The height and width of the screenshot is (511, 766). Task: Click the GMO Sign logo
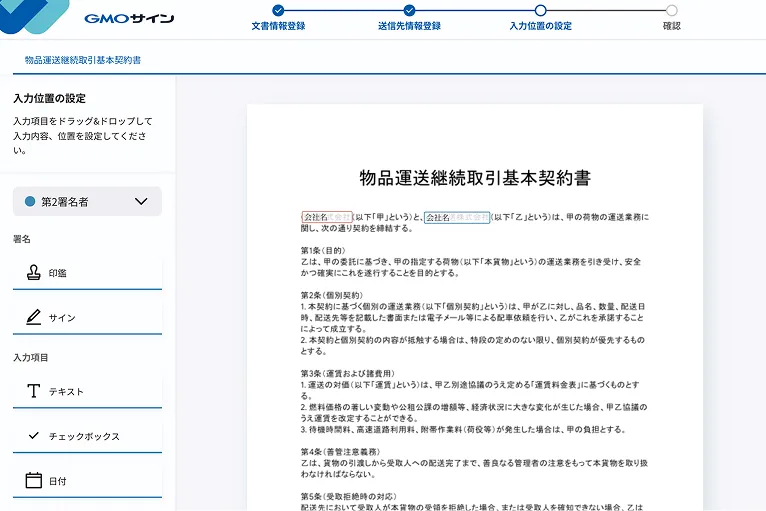tap(129, 19)
